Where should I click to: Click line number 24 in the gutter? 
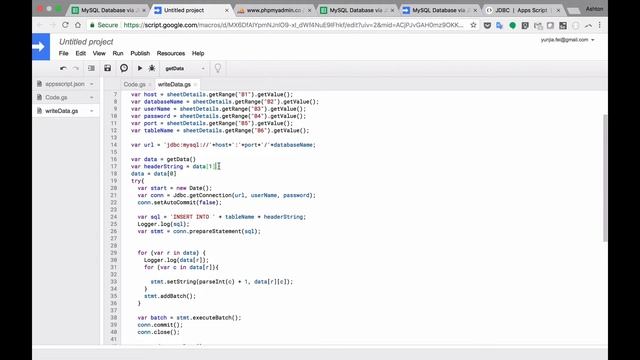click(x=113, y=217)
